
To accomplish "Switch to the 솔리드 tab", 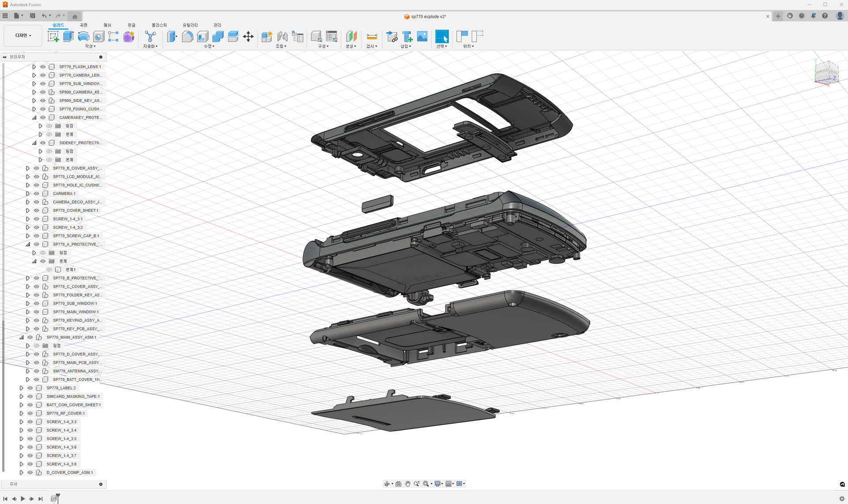I will pyautogui.click(x=58, y=25).
